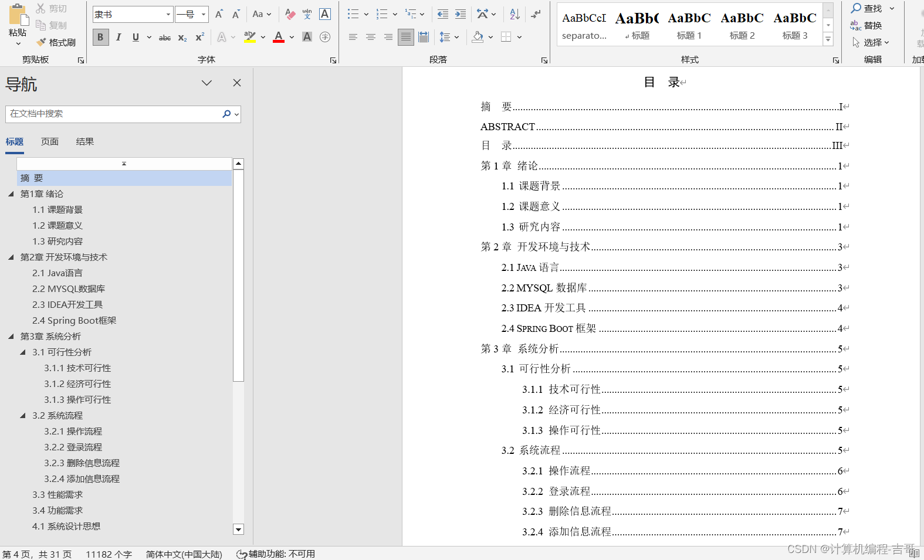Expand the styles gallery more button

[828, 39]
